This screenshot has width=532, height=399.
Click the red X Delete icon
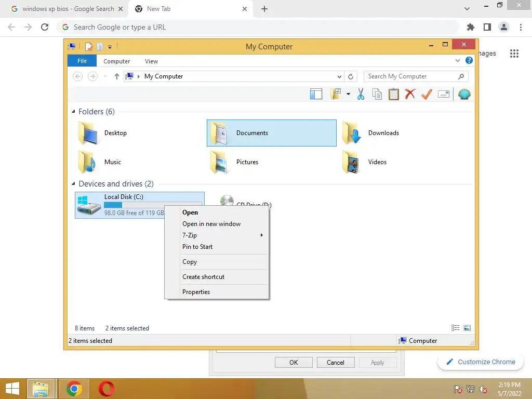(410, 94)
